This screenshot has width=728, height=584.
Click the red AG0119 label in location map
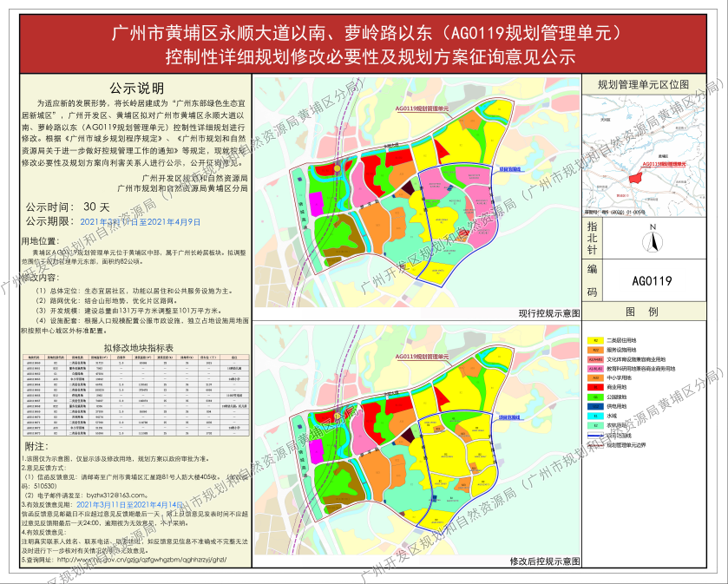[664, 164]
